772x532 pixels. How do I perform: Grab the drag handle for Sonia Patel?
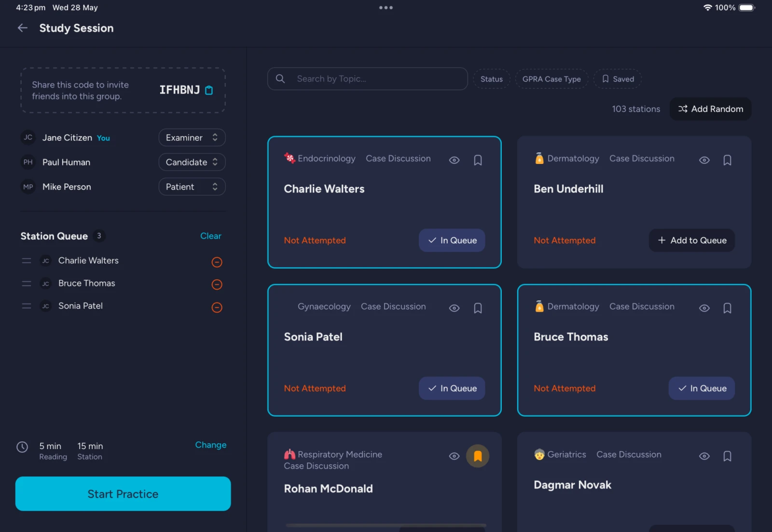(27, 306)
